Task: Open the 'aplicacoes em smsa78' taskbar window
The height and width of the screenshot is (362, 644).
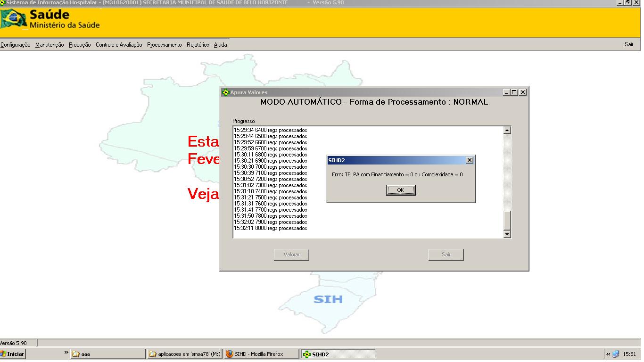Action: [x=184, y=354]
